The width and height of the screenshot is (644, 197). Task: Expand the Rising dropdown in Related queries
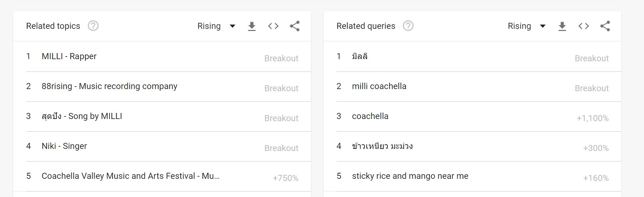[527, 26]
